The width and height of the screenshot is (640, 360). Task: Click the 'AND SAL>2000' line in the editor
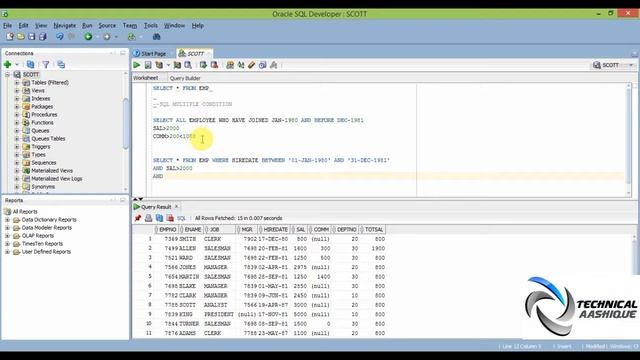173,168
